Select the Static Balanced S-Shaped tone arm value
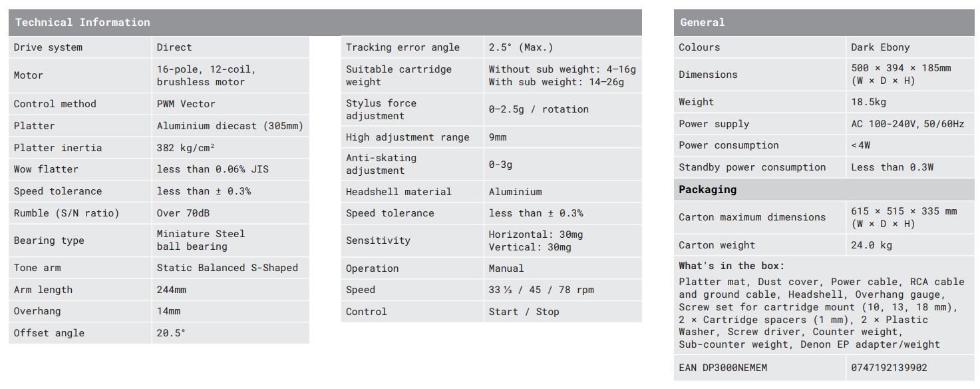 click(228, 268)
